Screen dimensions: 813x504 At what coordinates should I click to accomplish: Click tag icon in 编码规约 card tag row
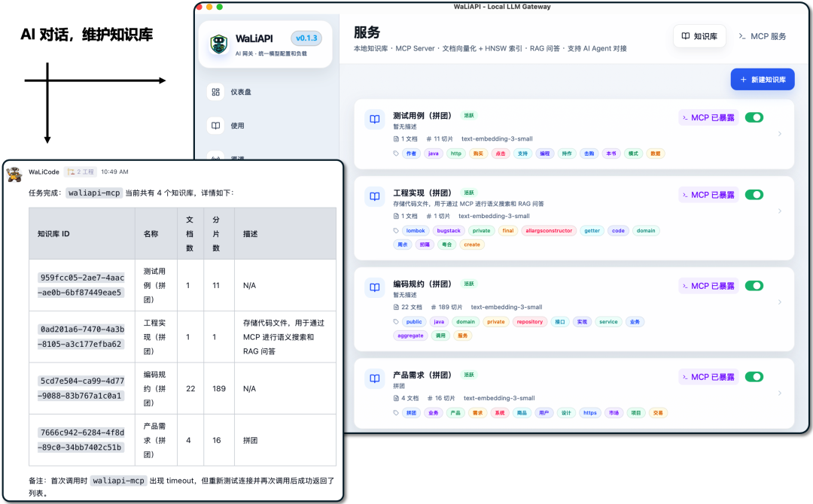click(396, 322)
